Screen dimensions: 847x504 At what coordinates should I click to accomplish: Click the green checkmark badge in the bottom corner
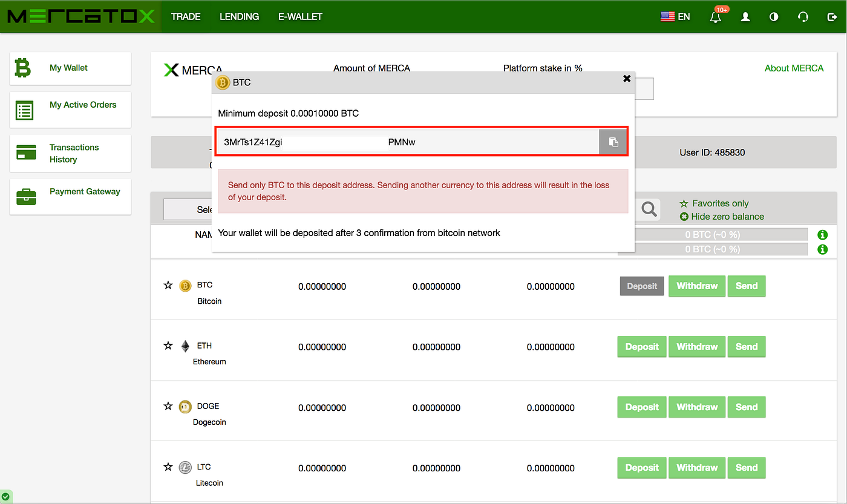coord(6,497)
